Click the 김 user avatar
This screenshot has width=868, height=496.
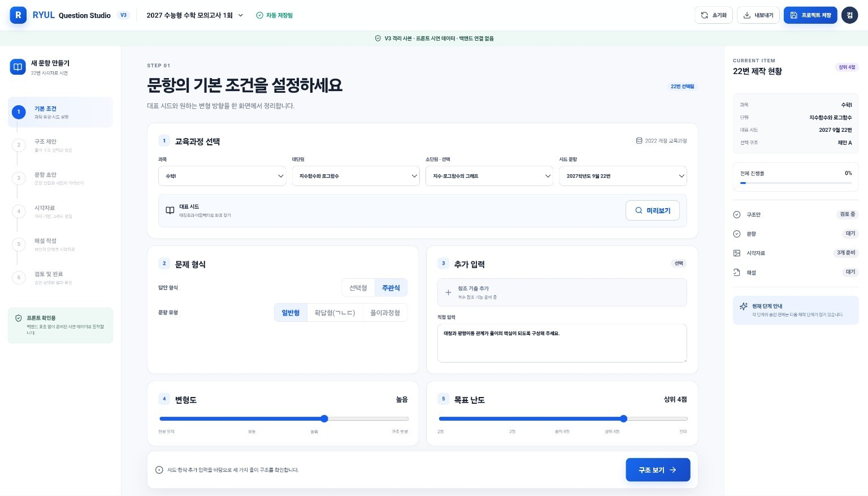click(849, 15)
